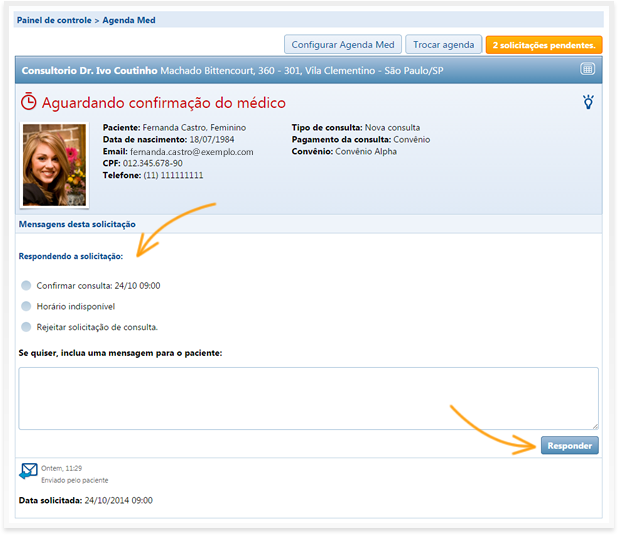
Task: Open 2 solicitações pendentes notification button
Action: click(x=544, y=45)
